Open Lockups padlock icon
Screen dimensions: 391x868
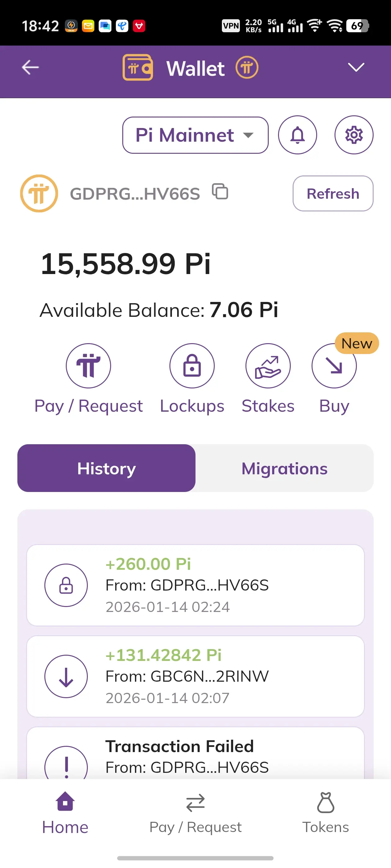[x=192, y=365]
